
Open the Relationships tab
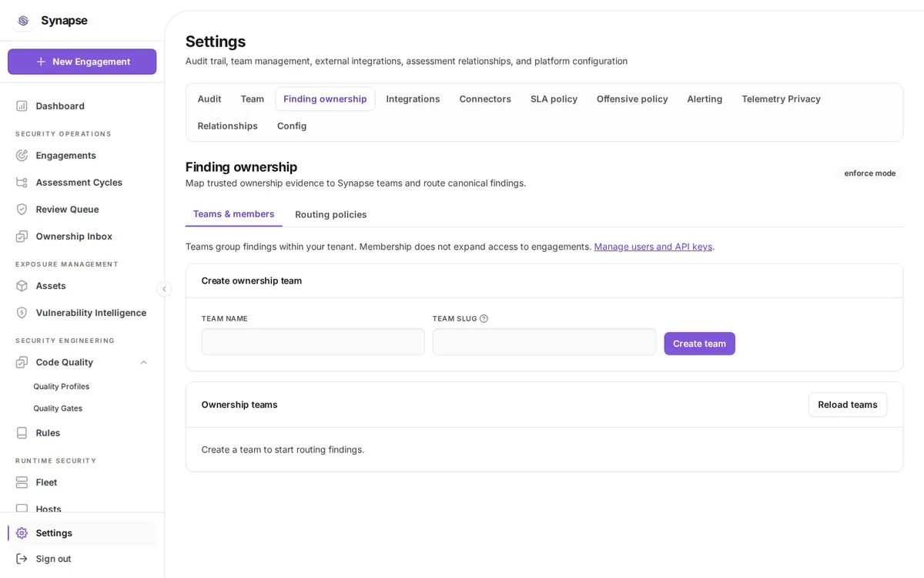(x=228, y=126)
